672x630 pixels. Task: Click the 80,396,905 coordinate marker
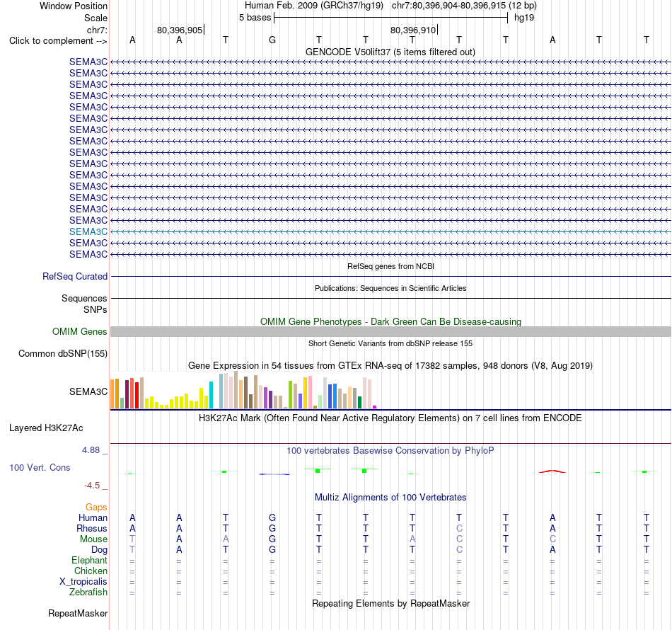coord(180,30)
